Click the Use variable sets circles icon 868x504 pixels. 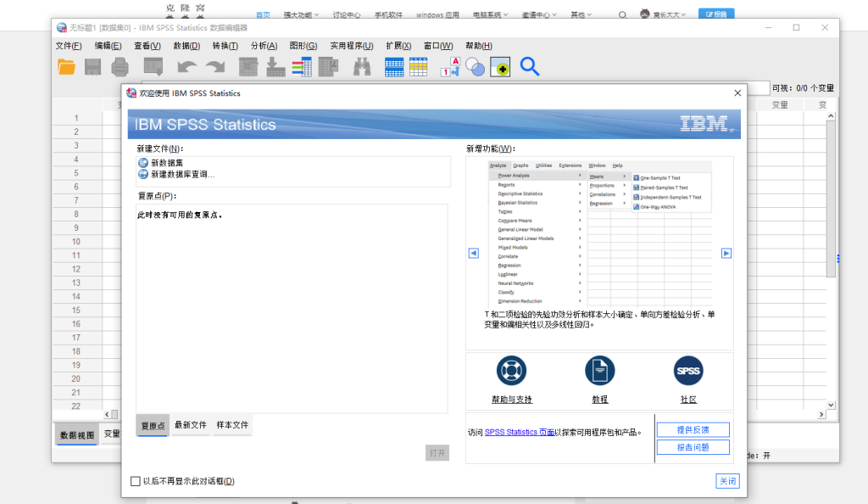[475, 67]
